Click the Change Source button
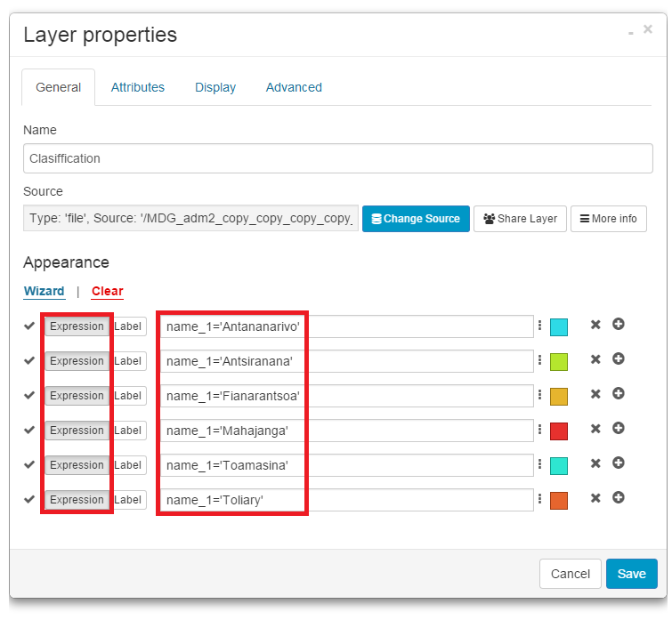Viewport: 672px width, 620px height. [x=416, y=219]
